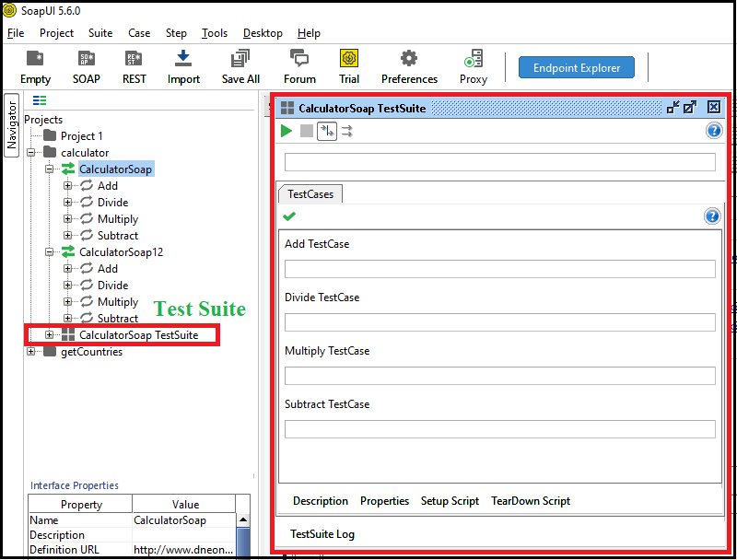The image size is (737, 560).
Task: Click the Add TestCase progress bar
Action: 499,269
